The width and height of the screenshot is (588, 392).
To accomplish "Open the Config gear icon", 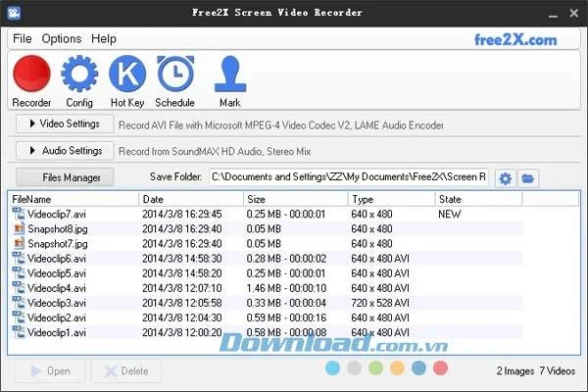I will coord(79,73).
